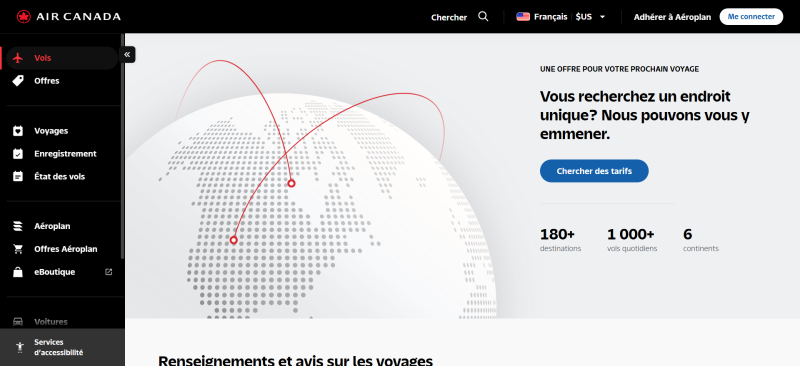This screenshot has height=366, width=800.
Task: Open language and currency dropdown arrow
Action: coord(603,17)
